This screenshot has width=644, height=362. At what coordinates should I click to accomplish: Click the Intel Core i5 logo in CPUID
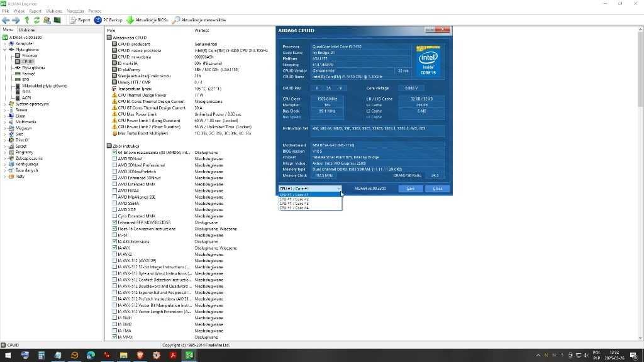[x=428, y=61]
